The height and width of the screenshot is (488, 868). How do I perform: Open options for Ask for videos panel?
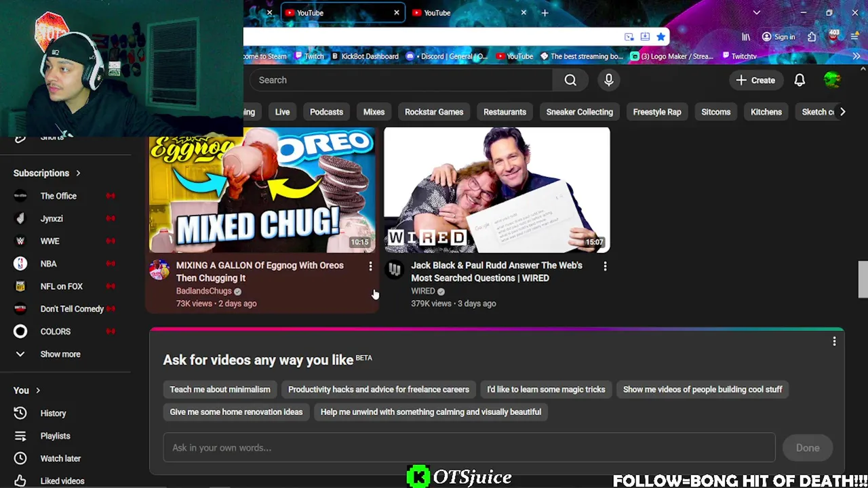(x=834, y=342)
